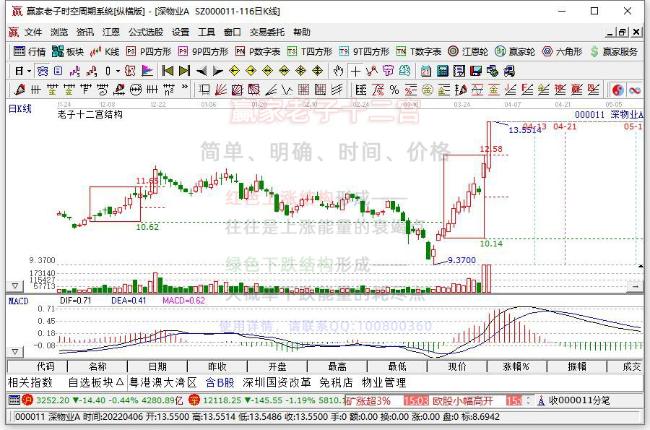Open the 赢家服务 button
Image resolution: width=650 pixels, height=430 pixels.
tap(614, 51)
